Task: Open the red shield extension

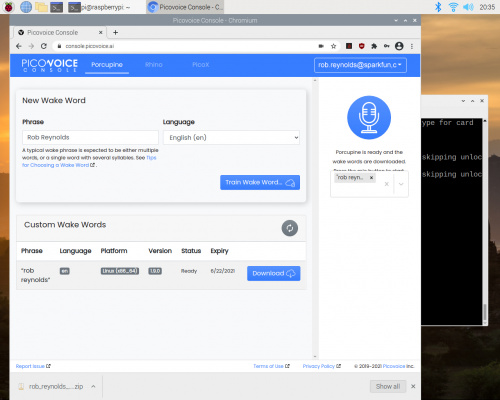Action: coord(361,46)
